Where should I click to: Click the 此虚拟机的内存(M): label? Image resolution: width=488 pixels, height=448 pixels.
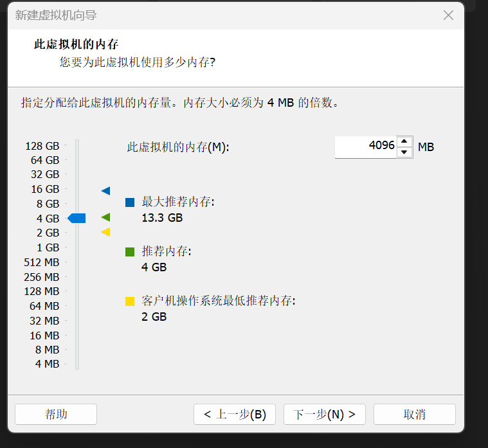coord(178,147)
